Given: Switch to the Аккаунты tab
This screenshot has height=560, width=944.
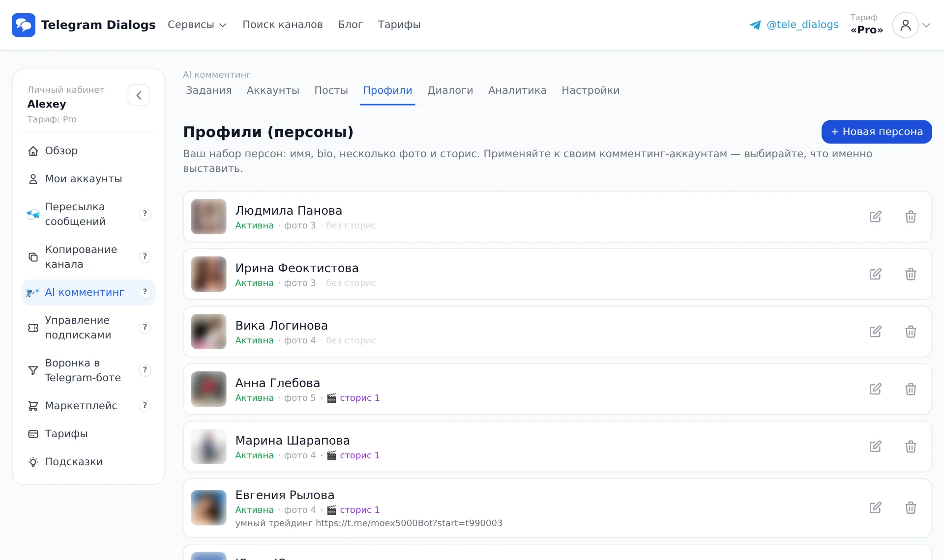Looking at the screenshot, I should point(273,90).
